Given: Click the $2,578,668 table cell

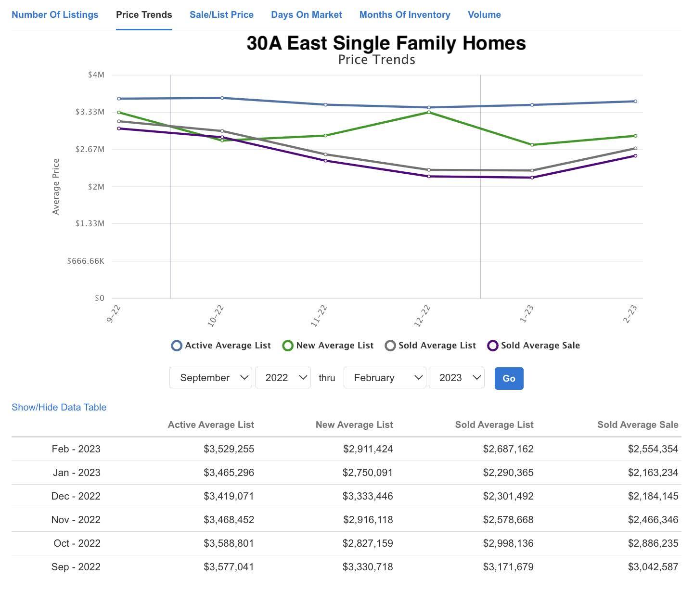Looking at the screenshot, I should pos(508,520).
